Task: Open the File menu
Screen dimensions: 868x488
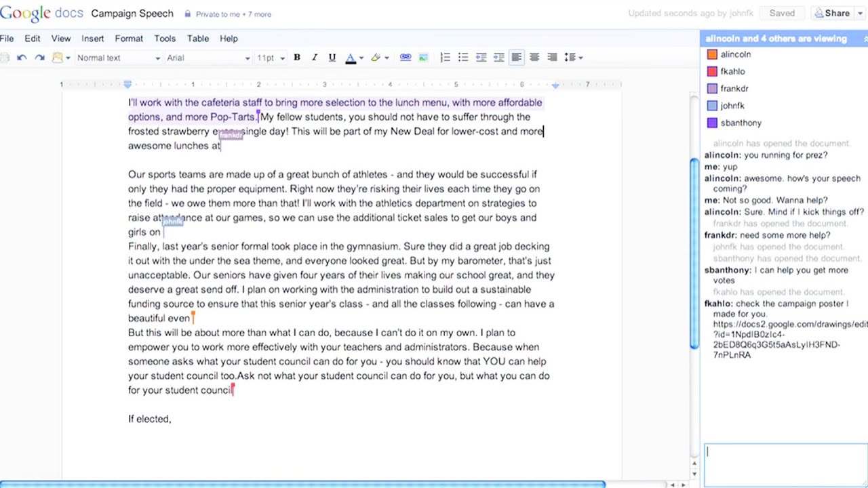Action: point(7,39)
